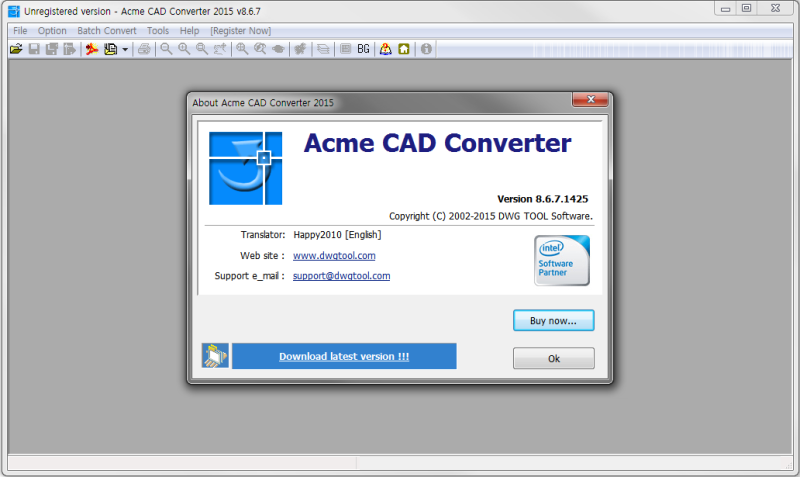Open the dropdown arrow beside batch convert icon
800x477 pixels.
point(125,49)
